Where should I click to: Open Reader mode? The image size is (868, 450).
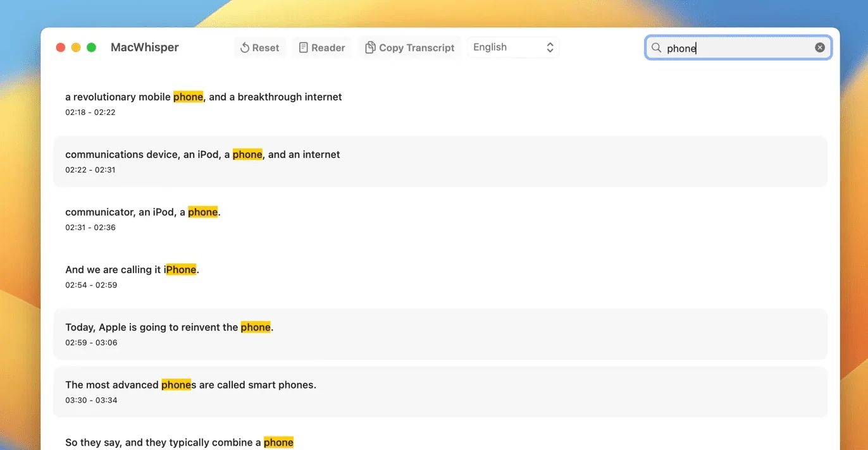[x=322, y=47]
